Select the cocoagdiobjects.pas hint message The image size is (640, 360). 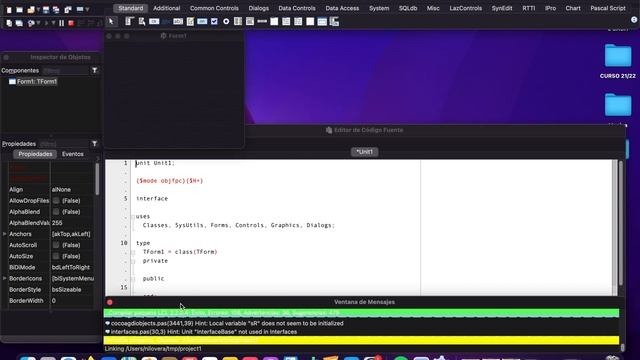227,323
